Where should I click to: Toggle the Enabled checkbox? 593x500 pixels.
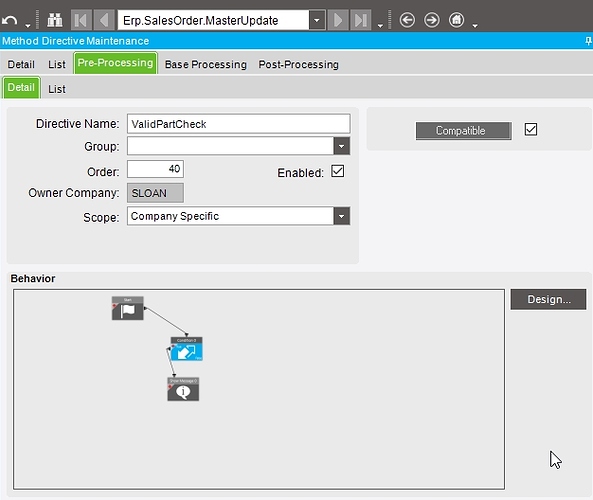click(x=337, y=171)
